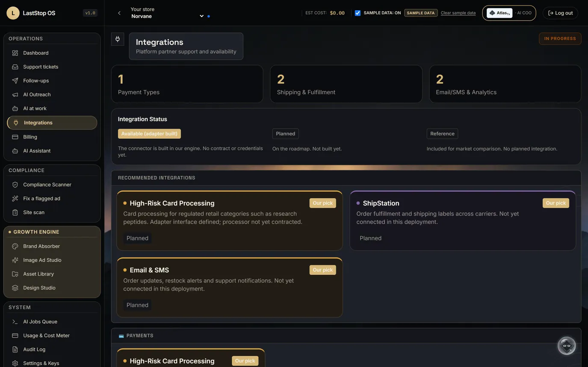Click the Reference status tag
588x367 pixels.
442,134
